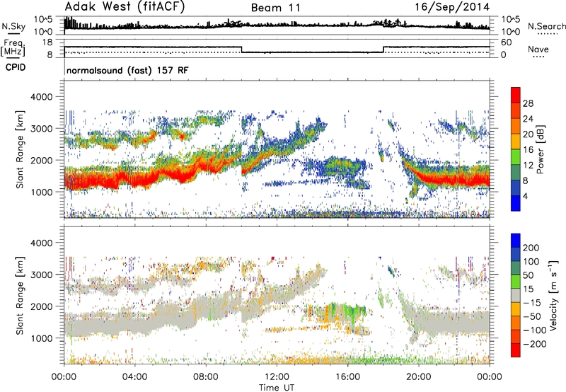Click the 'Nave' legend label
566x392 pixels.
[538, 49]
